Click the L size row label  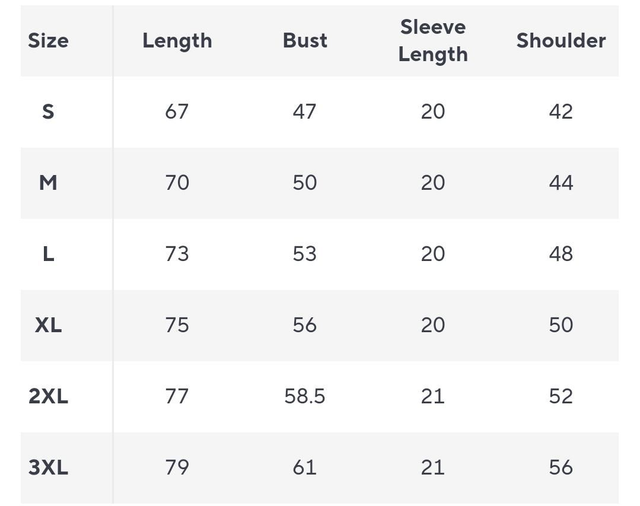[x=48, y=254]
